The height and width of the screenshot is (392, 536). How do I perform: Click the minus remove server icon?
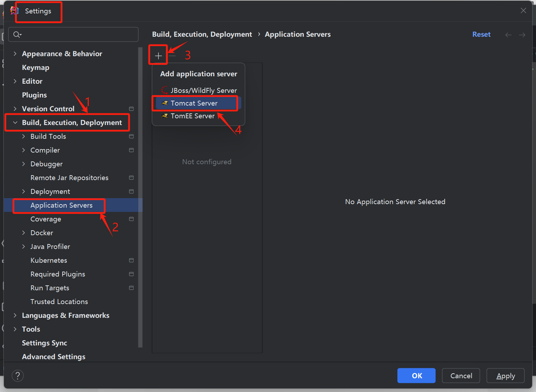tap(172, 55)
